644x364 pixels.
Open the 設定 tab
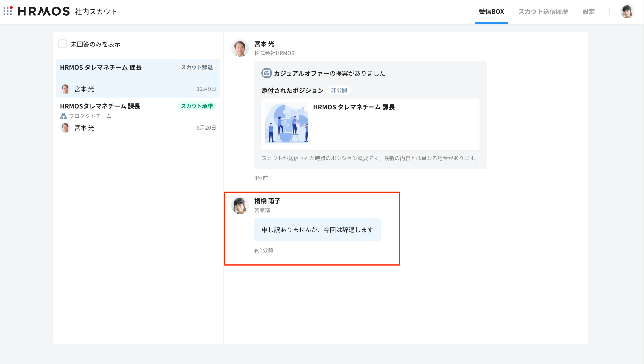click(589, 12)
